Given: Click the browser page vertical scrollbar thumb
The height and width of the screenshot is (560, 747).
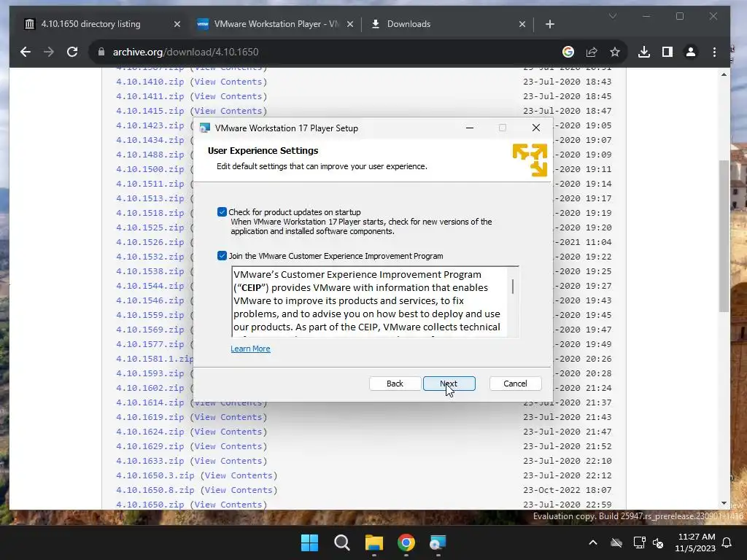Looking at the screenshot, I should click(x=724, y=236).
